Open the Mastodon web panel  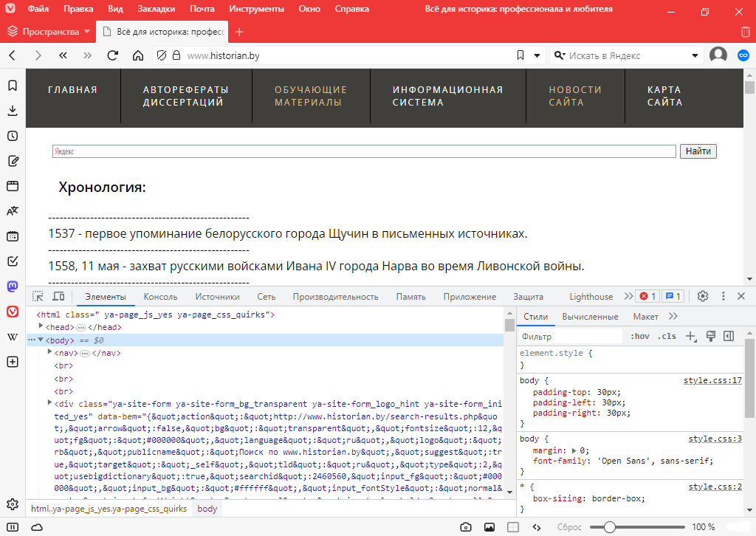point(13,286)
